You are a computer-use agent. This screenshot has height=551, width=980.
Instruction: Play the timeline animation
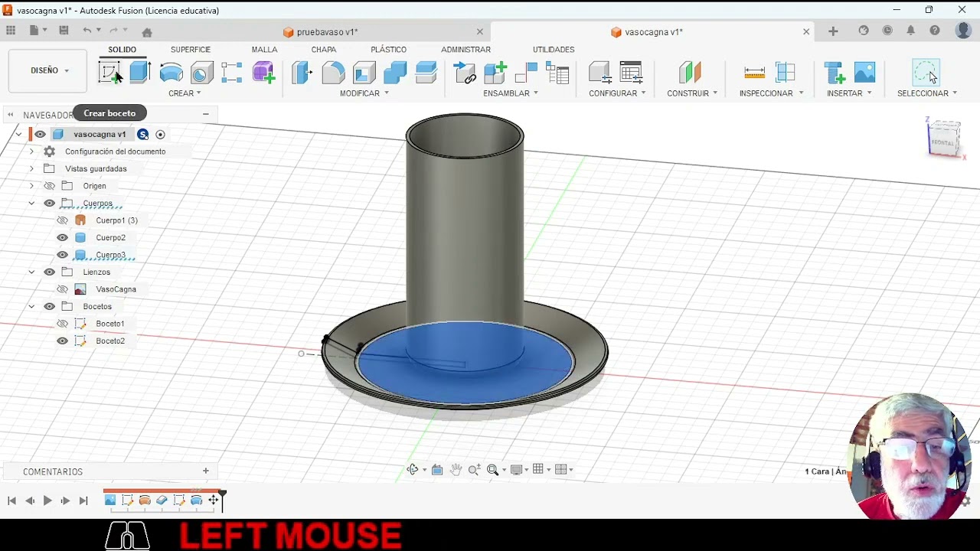47,500
